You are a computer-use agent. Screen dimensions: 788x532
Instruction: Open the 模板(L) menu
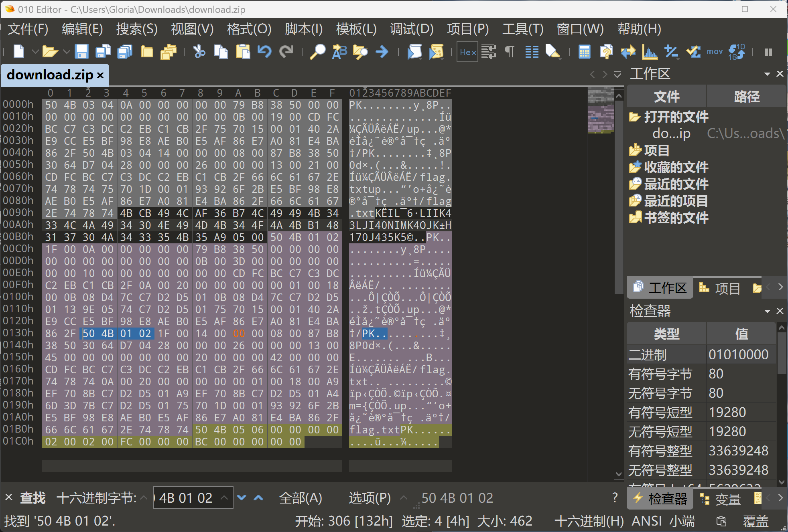(356, 29)
